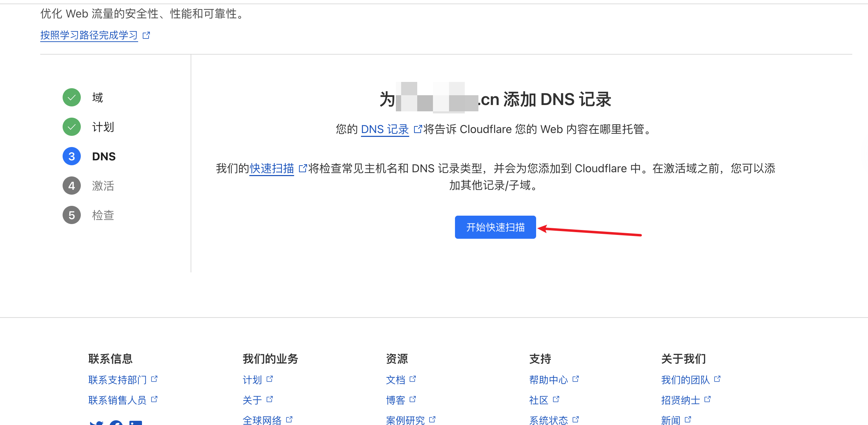Click the 支持 footer heading

click(x=540, y=359)
